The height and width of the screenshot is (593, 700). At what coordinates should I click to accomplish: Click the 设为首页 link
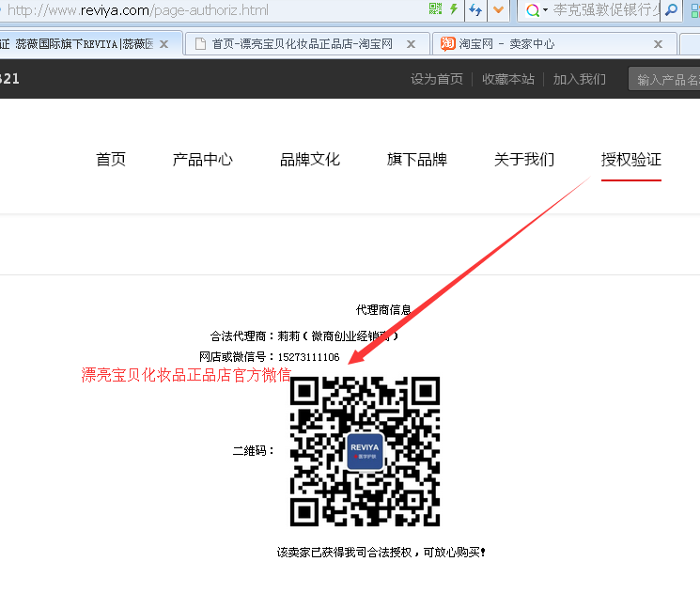click(x=437, y=79)
